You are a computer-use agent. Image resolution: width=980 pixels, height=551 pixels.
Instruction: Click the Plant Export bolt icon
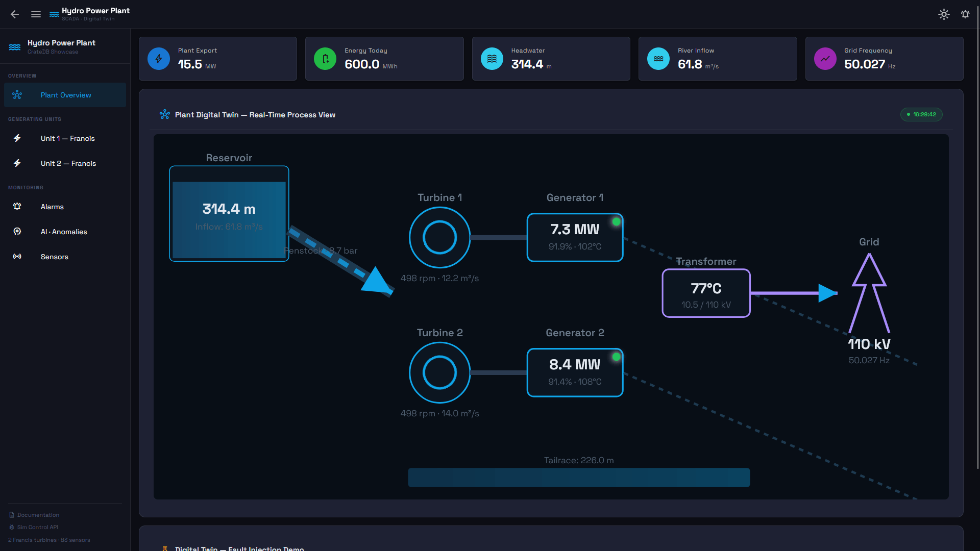click(159, 59)
